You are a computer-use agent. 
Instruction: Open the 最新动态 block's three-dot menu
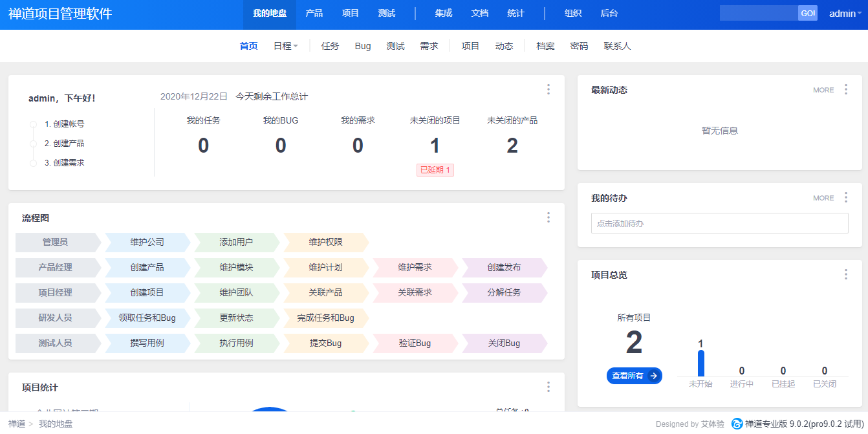[846, 89]
